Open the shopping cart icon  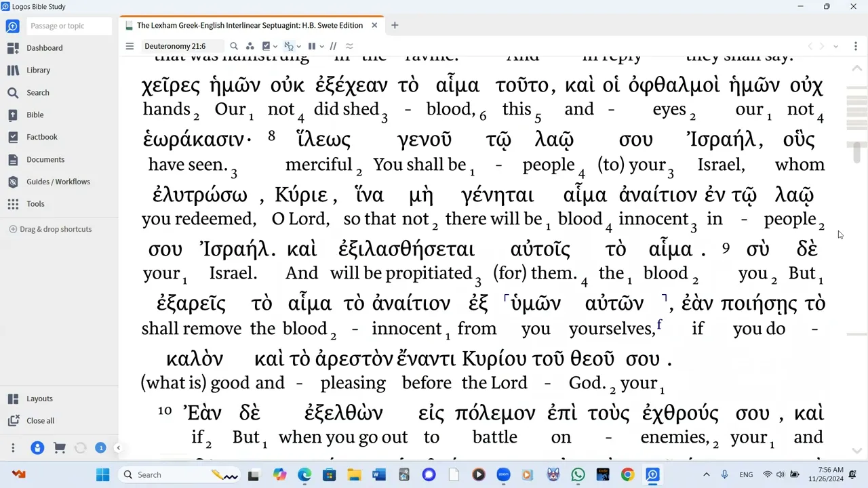click(60, 448)
